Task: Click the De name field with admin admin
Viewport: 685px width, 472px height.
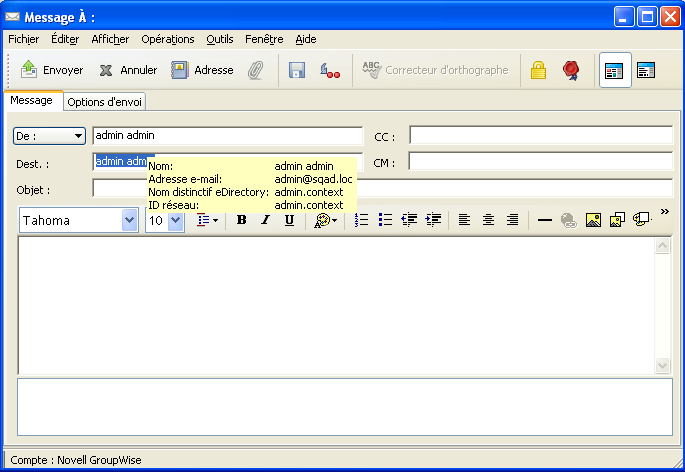Action: click(228, 135)
